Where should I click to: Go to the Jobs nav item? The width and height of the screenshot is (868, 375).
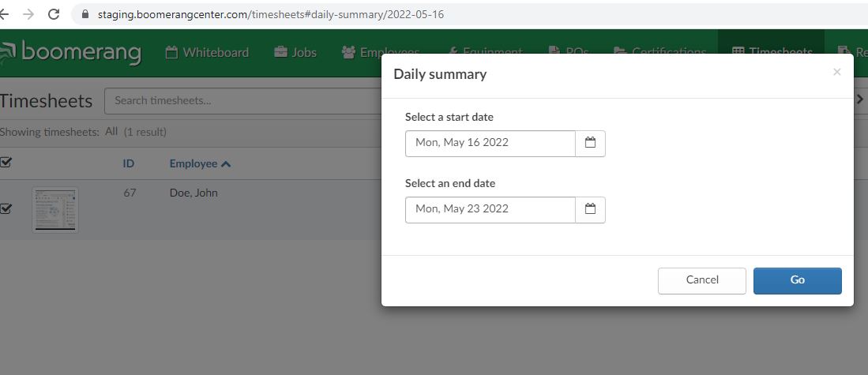point(295,53)
